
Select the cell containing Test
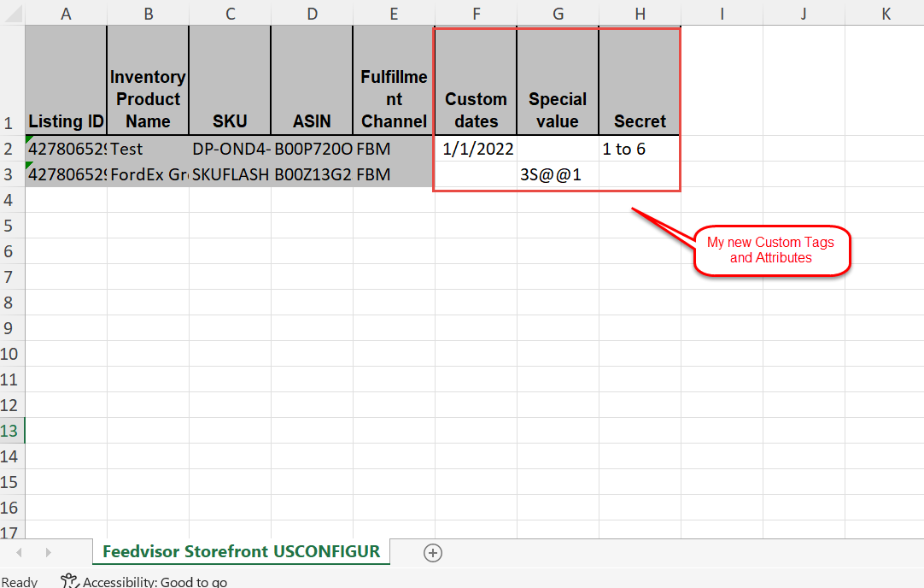(x=148, y=149)
